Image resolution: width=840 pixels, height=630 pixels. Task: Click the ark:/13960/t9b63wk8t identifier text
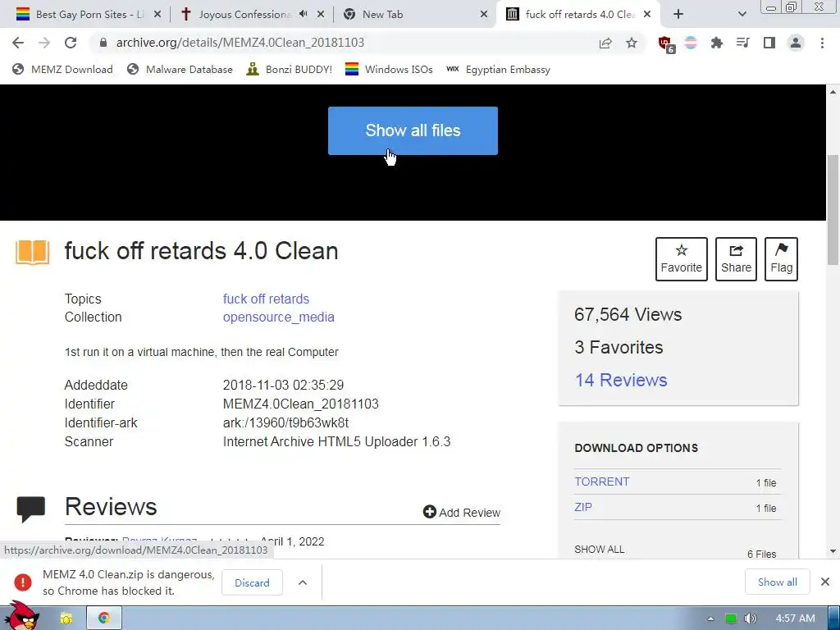pyautogui.click(x=285, y=422)
